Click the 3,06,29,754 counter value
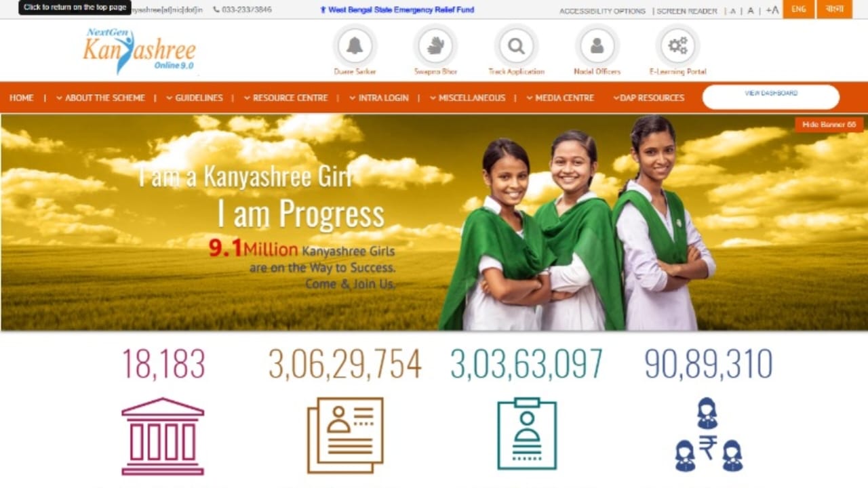Viewport: 868px width, 488px height. pos(345,364)
